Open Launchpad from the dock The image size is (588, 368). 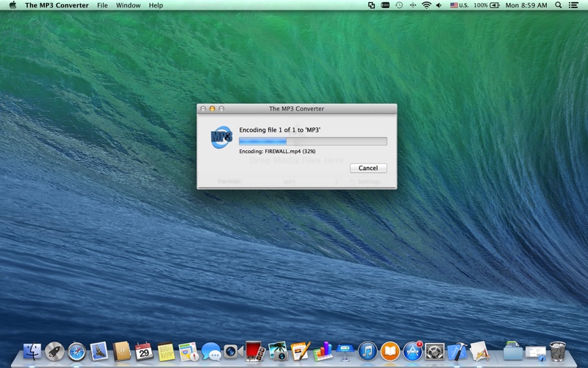[54, 352]
